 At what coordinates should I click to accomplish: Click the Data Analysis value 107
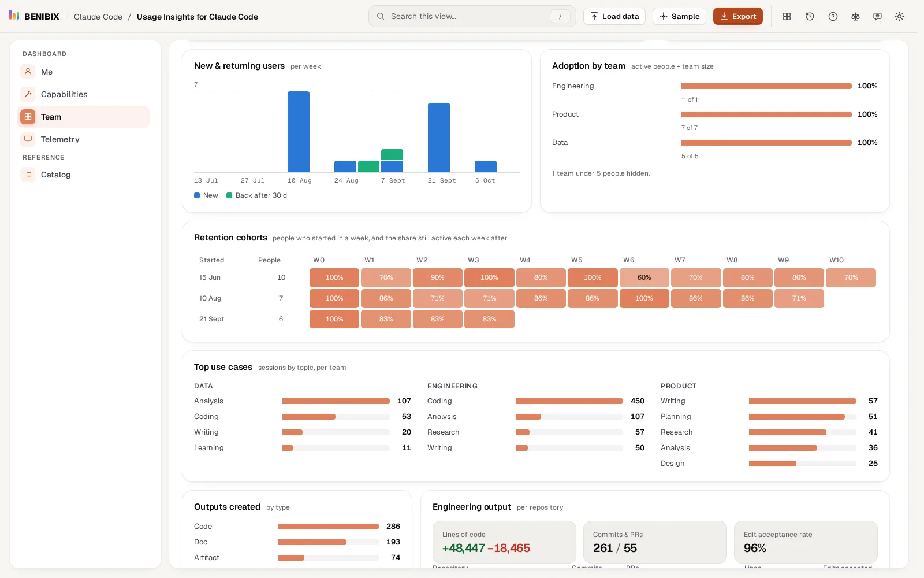pos(404,401)
